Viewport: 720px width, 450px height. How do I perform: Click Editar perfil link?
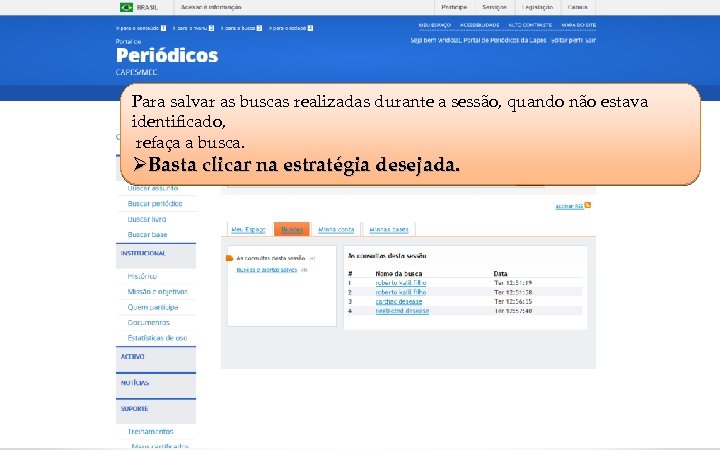pos(567,40)
